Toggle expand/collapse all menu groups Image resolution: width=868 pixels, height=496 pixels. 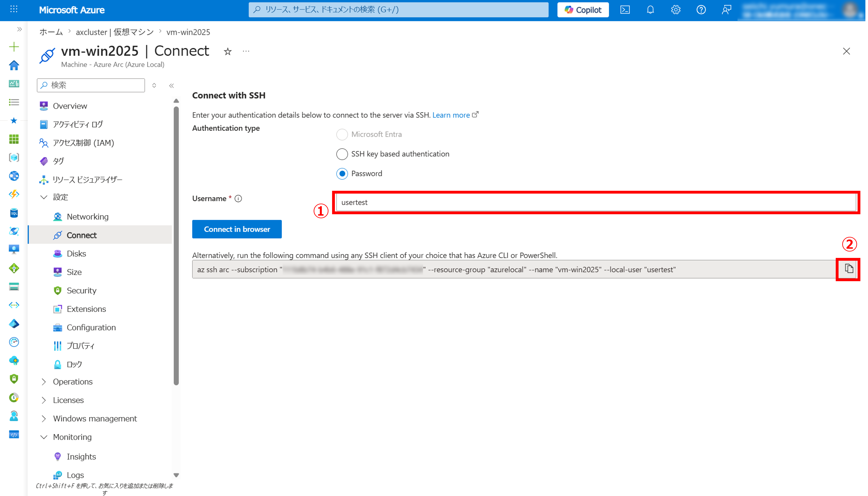pos(154,85)
